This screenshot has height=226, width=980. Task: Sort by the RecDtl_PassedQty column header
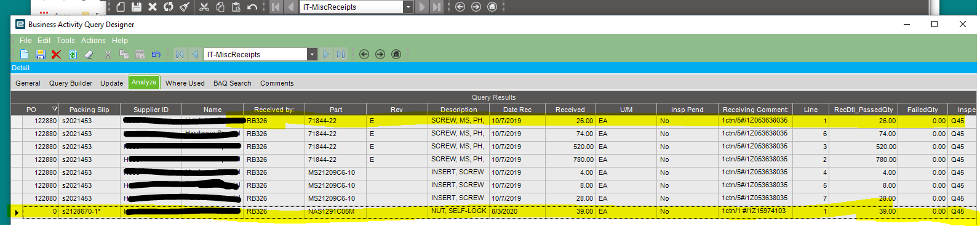coord(864,110)
